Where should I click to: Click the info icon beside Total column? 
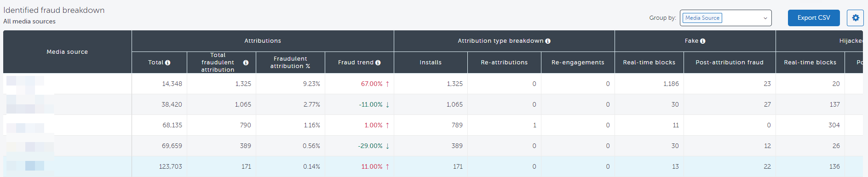(167, 63)
